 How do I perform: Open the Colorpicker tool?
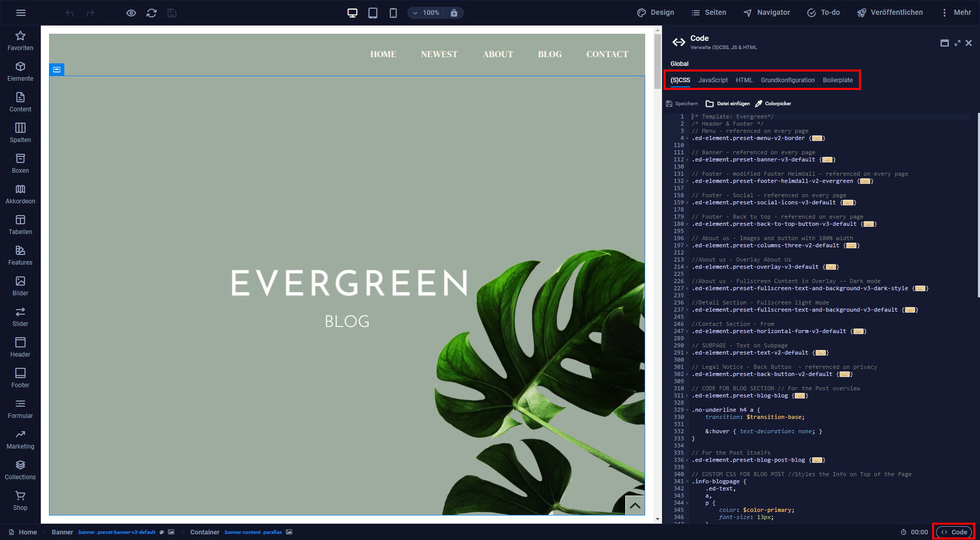(773, 104)
